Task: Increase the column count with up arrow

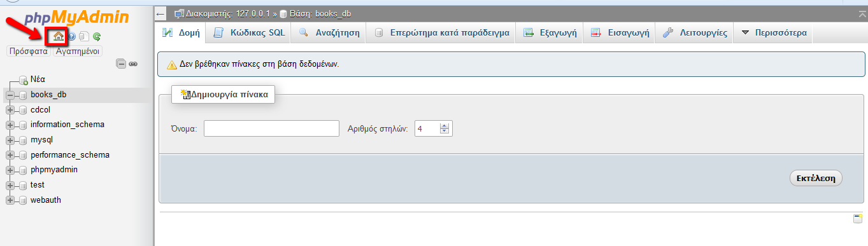Action: tap(445, 125)
